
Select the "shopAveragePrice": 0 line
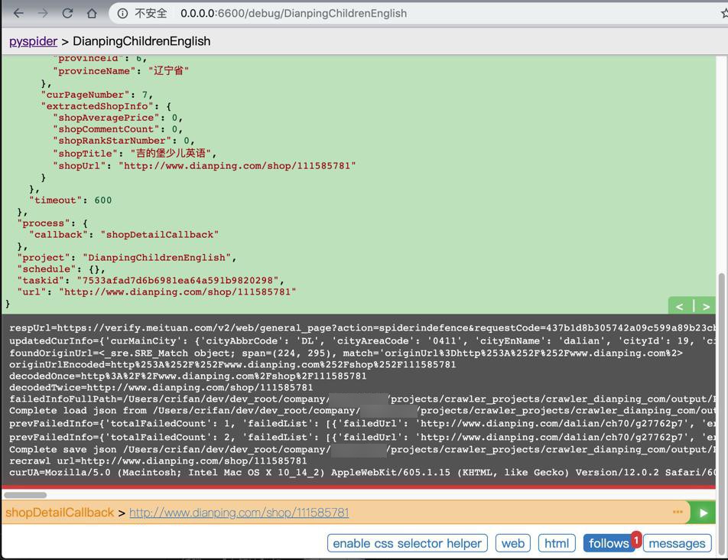pos(118,118)
